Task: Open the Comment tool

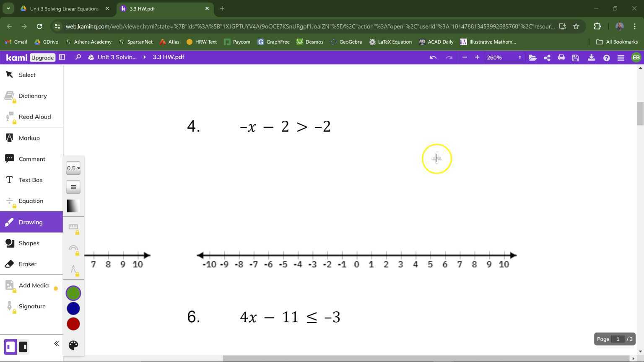Action: click(32, 159)
